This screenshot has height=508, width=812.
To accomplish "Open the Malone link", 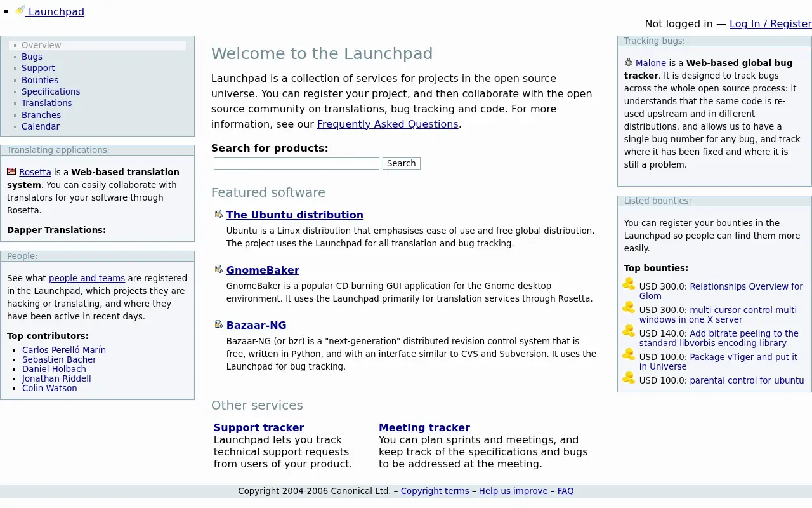I will click(x=651, y=63).
